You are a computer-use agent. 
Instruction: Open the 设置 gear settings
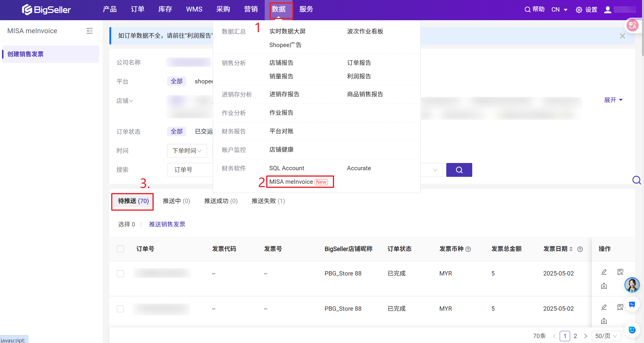point(587,10)
